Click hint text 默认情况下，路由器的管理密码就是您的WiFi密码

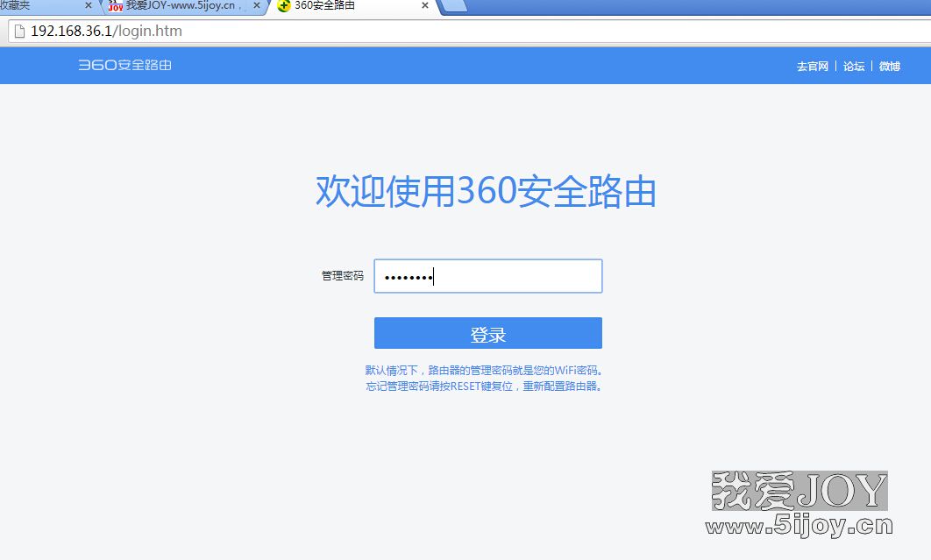pyautogui.click(x=485, y=371)
